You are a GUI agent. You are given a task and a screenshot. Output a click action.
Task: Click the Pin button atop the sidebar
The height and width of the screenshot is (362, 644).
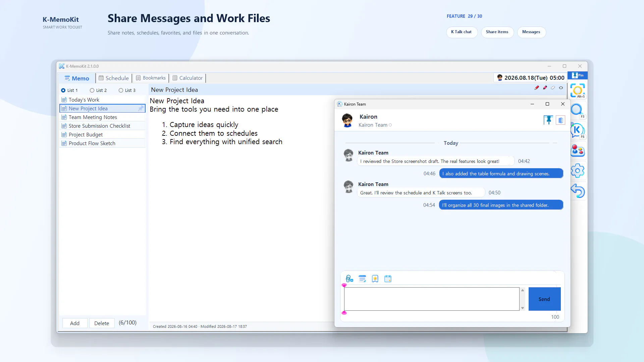578,75
